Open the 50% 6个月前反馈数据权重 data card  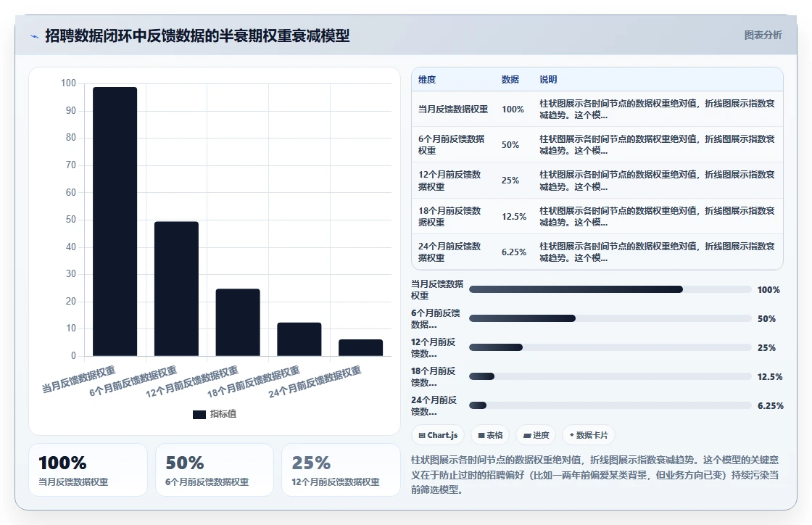coord(215,470)
